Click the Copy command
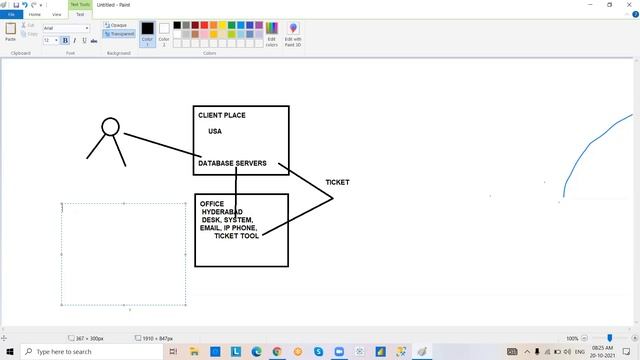This screenshot has width=640, height=360. (29, 34)
